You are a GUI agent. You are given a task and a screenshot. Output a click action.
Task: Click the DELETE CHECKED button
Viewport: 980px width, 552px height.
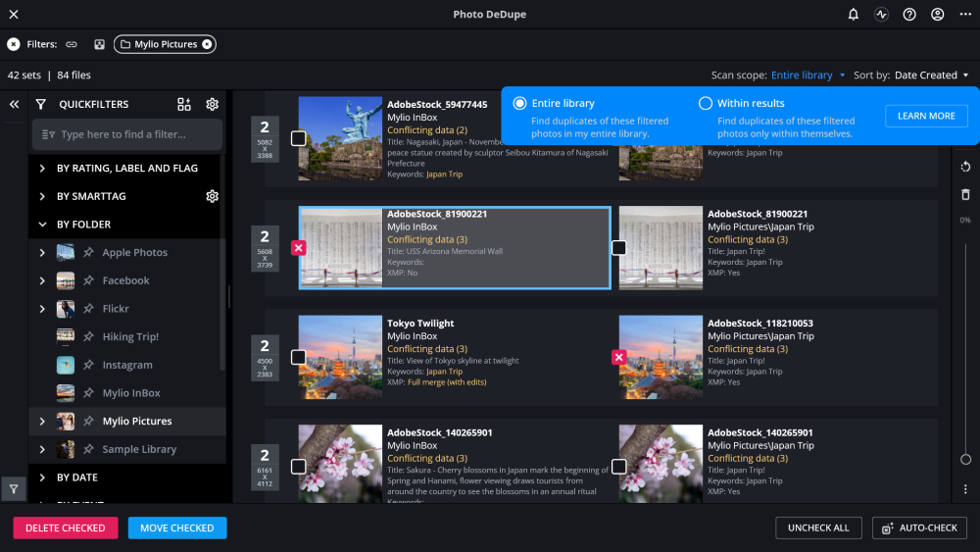click(66, 527)
